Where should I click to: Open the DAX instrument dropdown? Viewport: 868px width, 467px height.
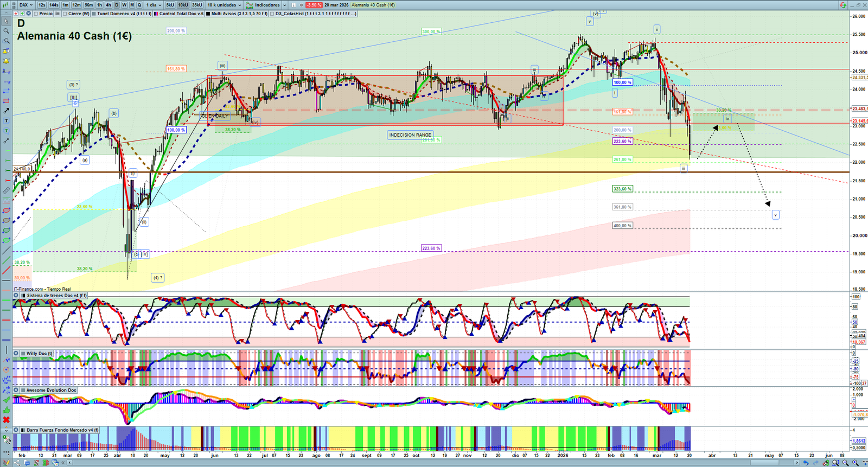pyautogui.click(x=26, y=5)
